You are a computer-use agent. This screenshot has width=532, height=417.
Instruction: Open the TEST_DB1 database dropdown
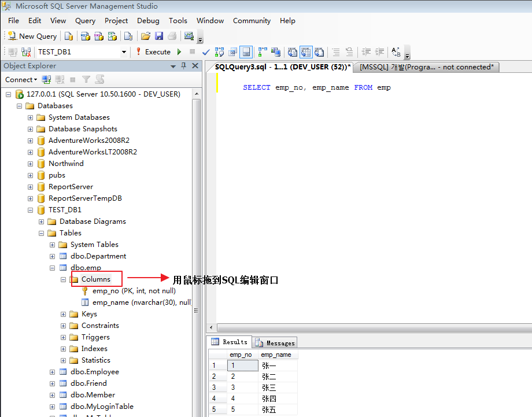124,52
